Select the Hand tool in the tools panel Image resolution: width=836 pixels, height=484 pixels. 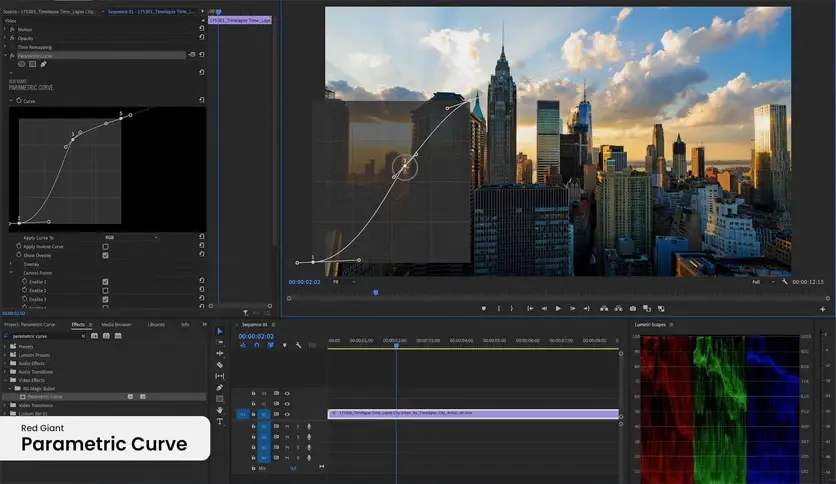(220, 410)
